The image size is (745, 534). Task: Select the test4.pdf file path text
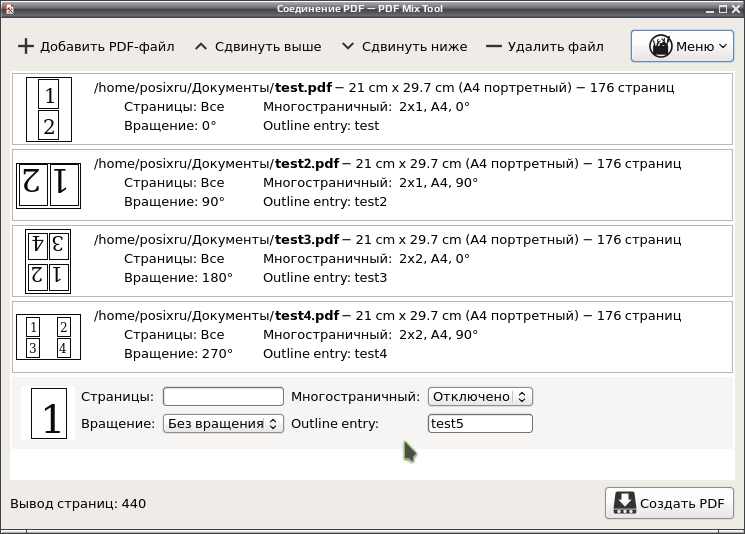click(x=217, y=315)
